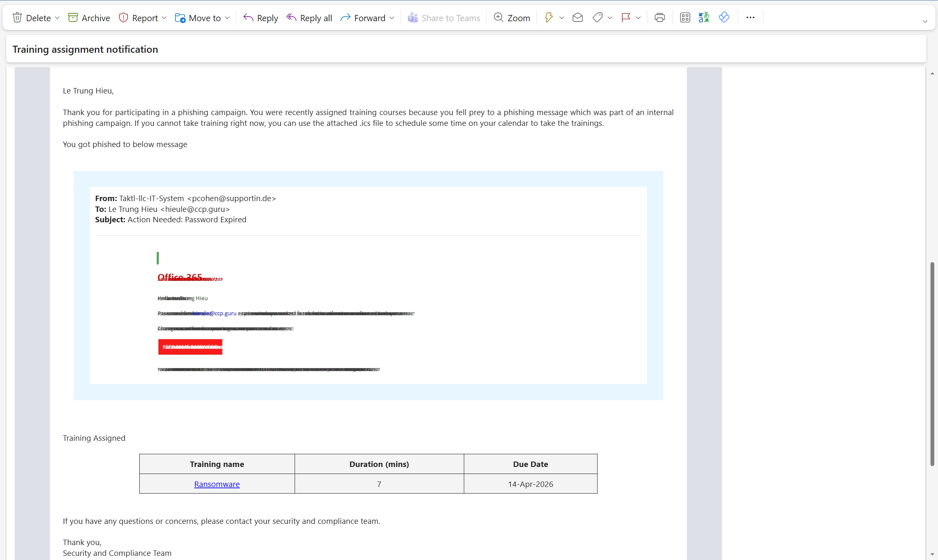Open the Zoom magnifier control
This screenshot has width=938, height=560.
click(512, 18)
